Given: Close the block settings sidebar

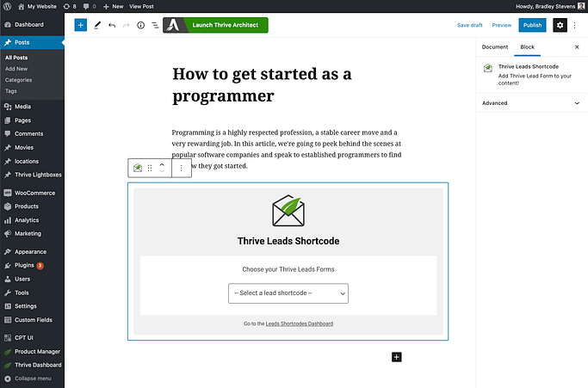Looking at the screenshot, I should 577,47.
